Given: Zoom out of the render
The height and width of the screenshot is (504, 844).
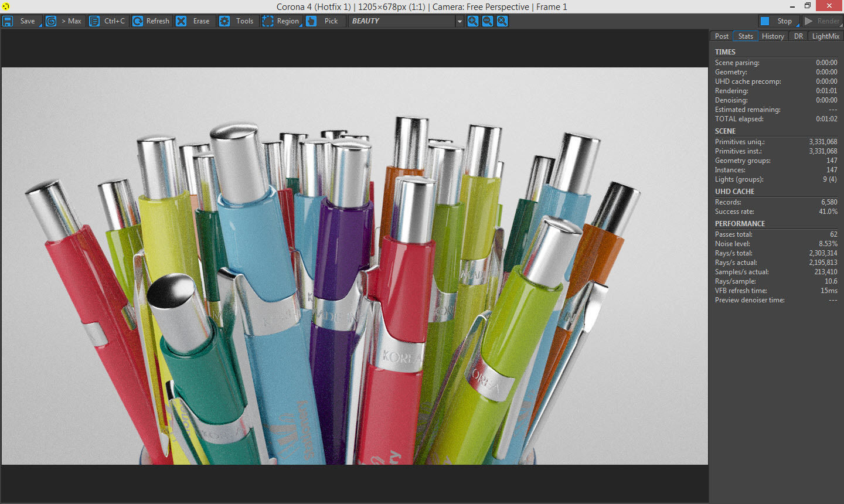Looking at the screenshot, I should [488, 21].
